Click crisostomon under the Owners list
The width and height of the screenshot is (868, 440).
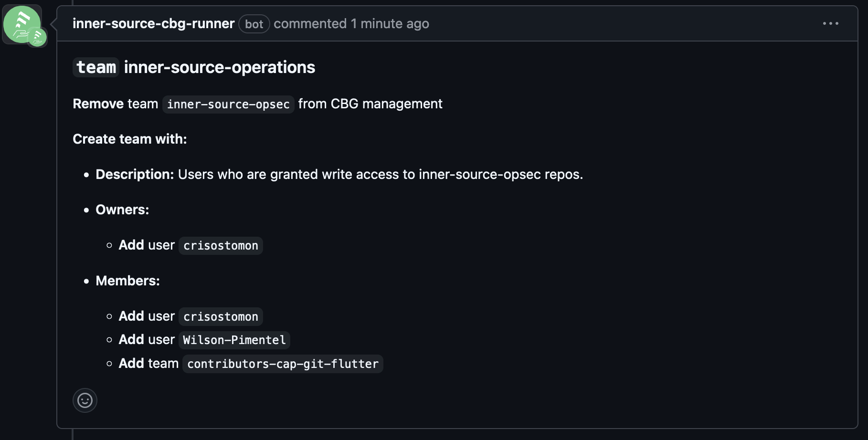221,246
